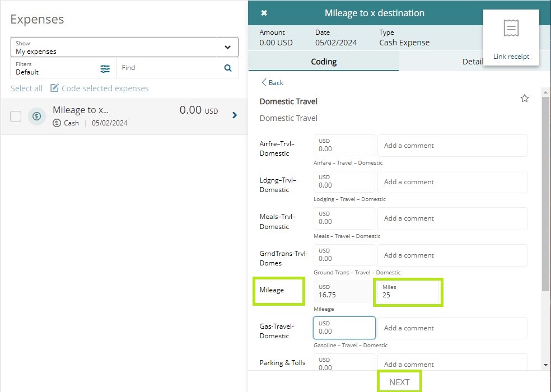Click the Find search magnifier icon
Viewport: 551px width, 392px height.
coord(228,68)
